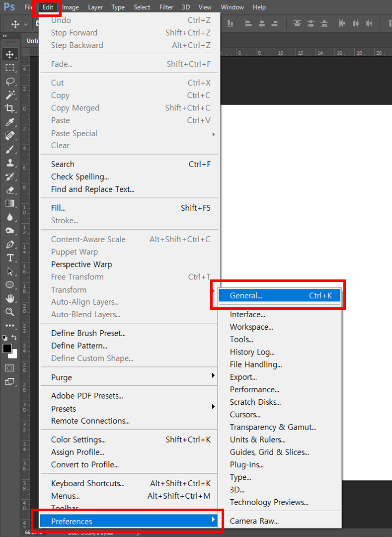The width and height of the screenshot is (392, 537).
Task: Choose Scratch Disks... preferences
Action: pyautogui.click(x=279, y=402)
